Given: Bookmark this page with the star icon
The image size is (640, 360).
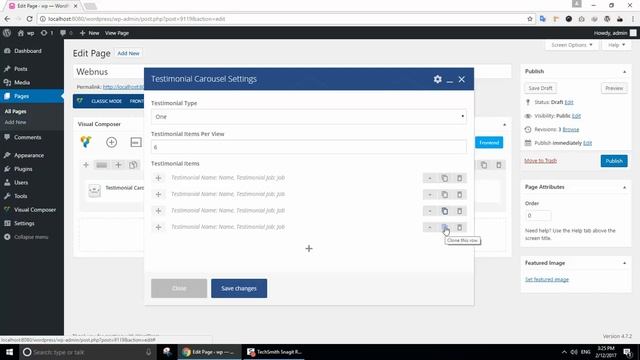Looking at the screenshot, I should 530,19.
